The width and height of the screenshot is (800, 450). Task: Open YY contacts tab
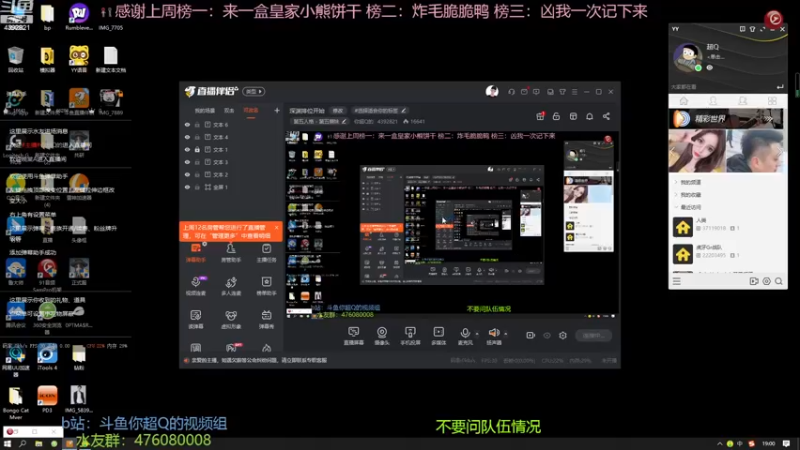pos(713,101)
